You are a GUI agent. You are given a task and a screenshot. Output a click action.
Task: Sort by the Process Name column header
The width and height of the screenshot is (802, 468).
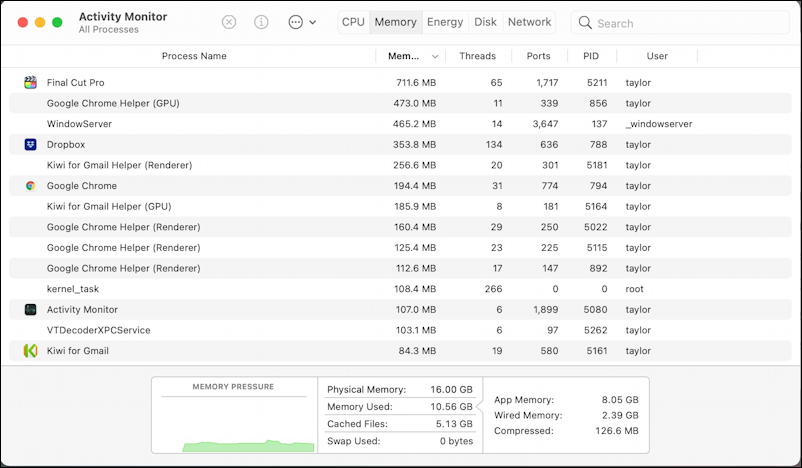(194, 56)
